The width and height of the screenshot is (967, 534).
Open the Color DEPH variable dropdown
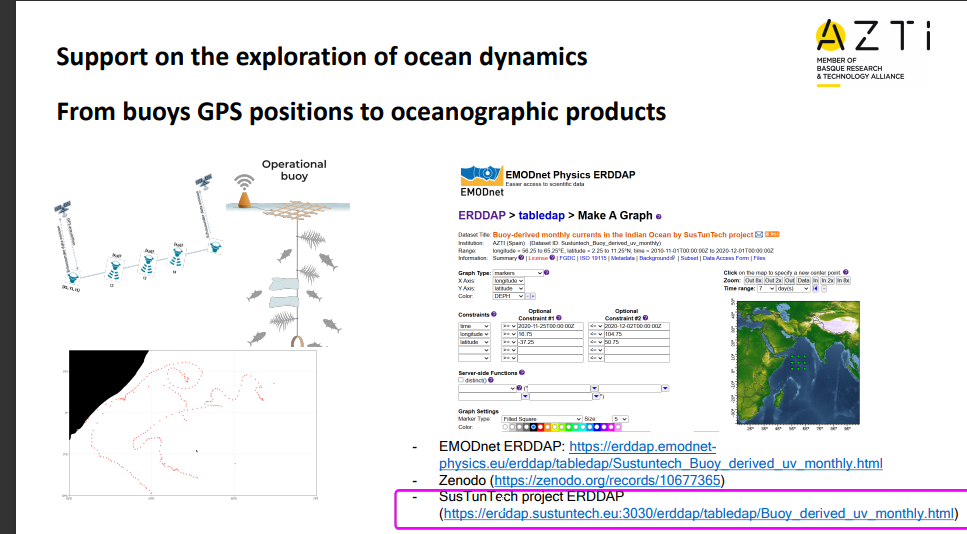tap(509, 296)
